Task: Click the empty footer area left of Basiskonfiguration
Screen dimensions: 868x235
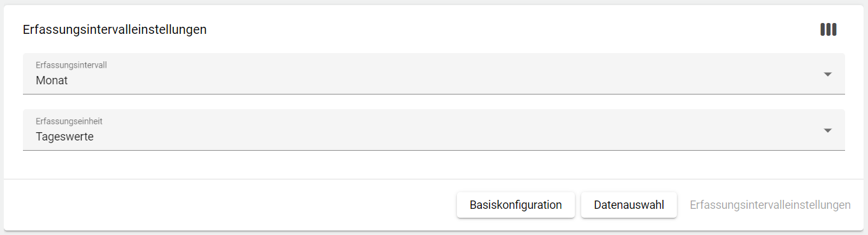Action: pyautogui.click(x=229, y=205)
